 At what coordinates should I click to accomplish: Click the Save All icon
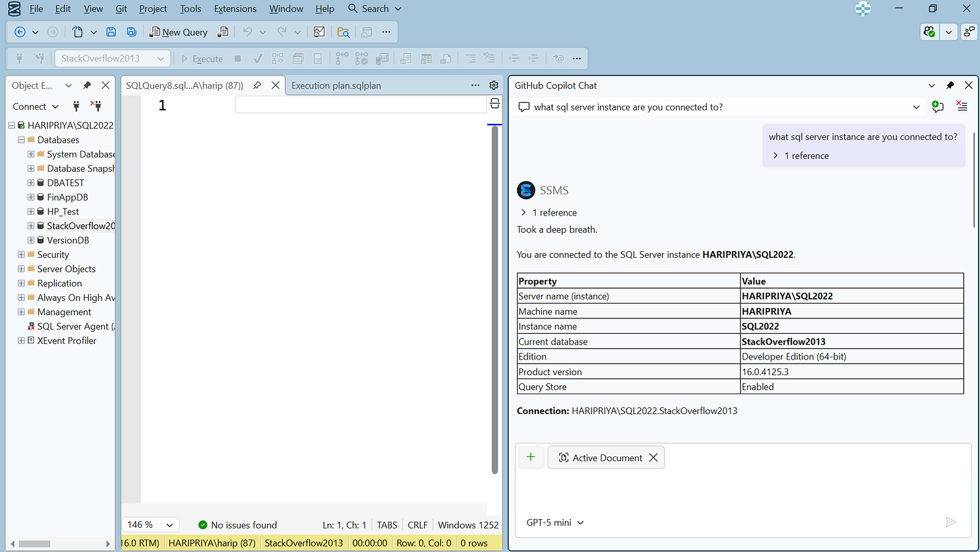[132, 32]
